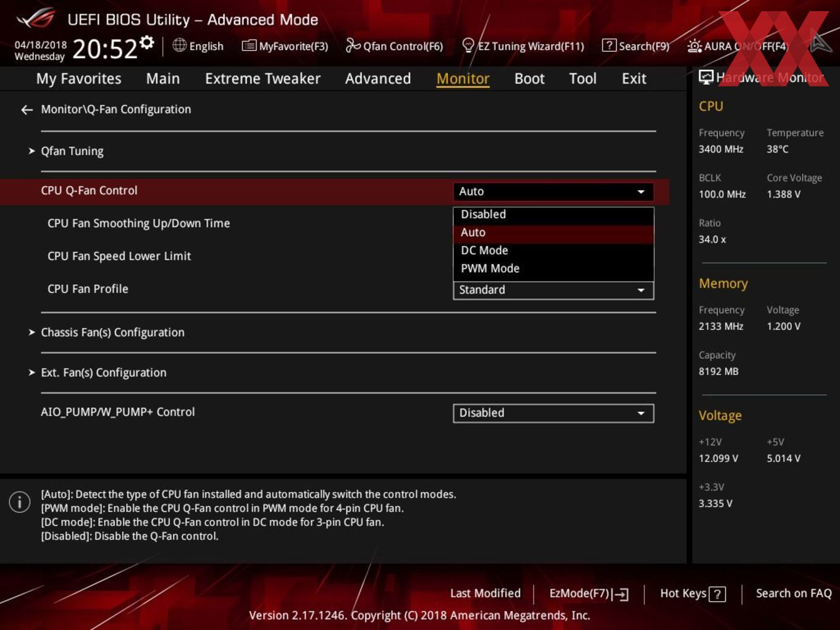
Task: Click the memory capacity 8192 MB
Action: tap(718, 371)
